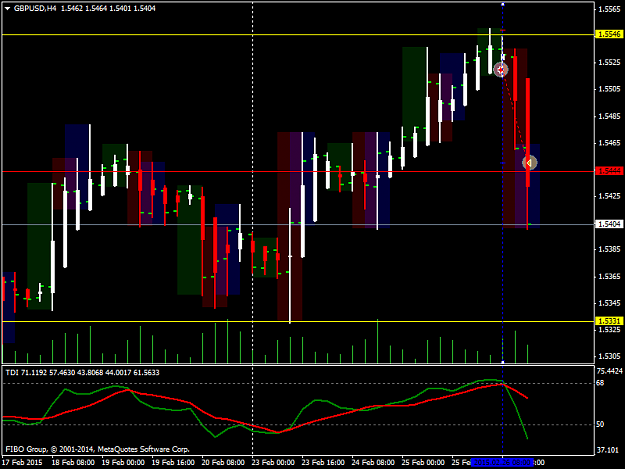The width and height of the screenshot is (625, 469).
Task: Click the 1.5385 value on price axis
Action: [610, 249]
